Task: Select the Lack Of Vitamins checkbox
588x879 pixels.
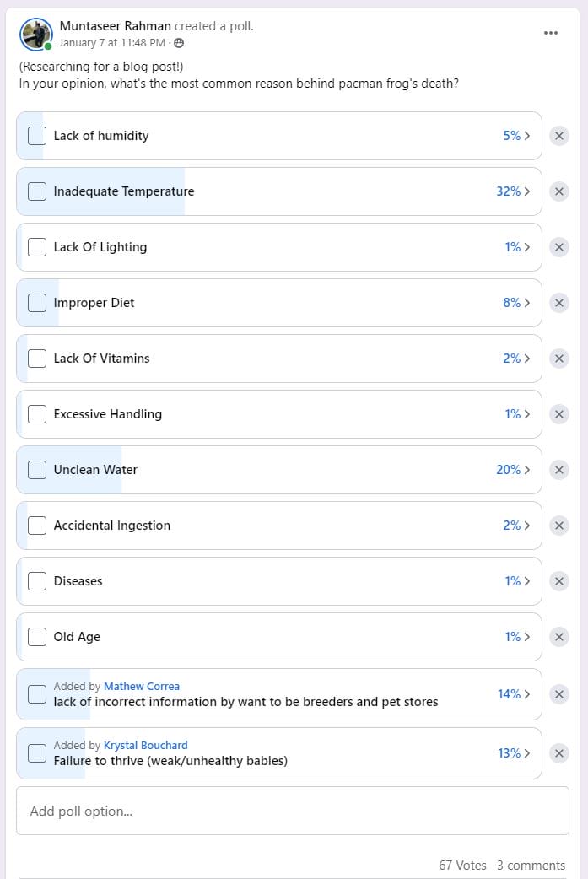Action: [x=37, y=359]
